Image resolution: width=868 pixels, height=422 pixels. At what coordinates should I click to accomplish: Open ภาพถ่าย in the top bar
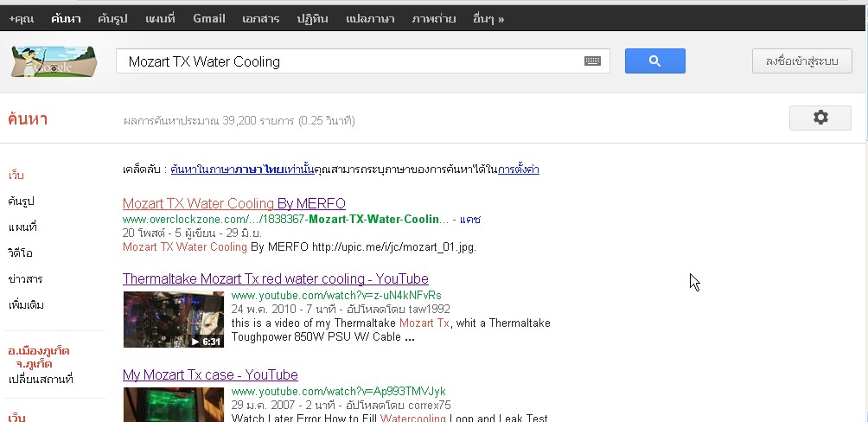click(433, 19)
